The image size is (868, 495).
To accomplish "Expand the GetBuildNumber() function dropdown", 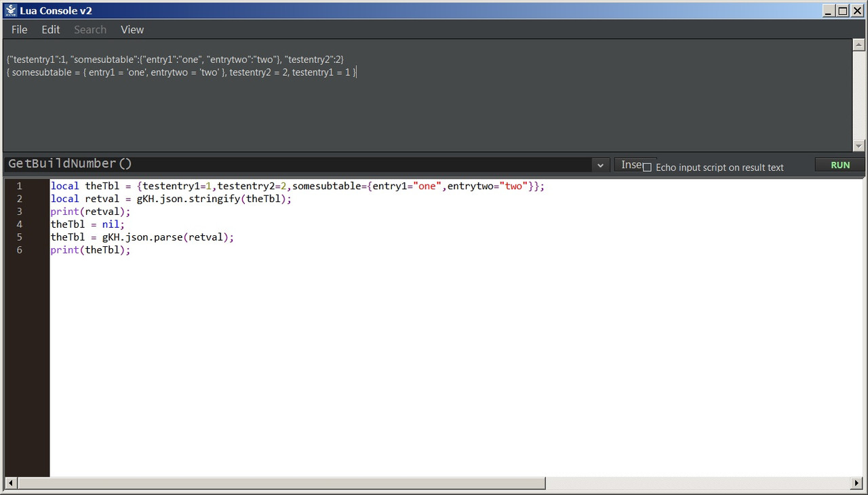I will coord(600,165).
